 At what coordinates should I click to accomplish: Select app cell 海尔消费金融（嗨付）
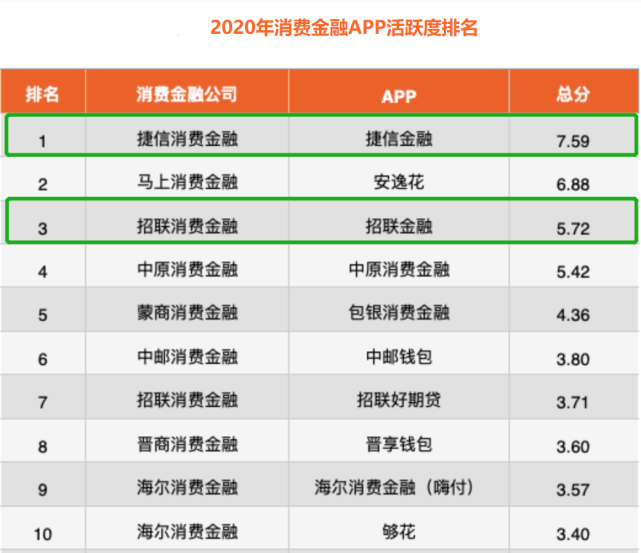click(394, 488)
